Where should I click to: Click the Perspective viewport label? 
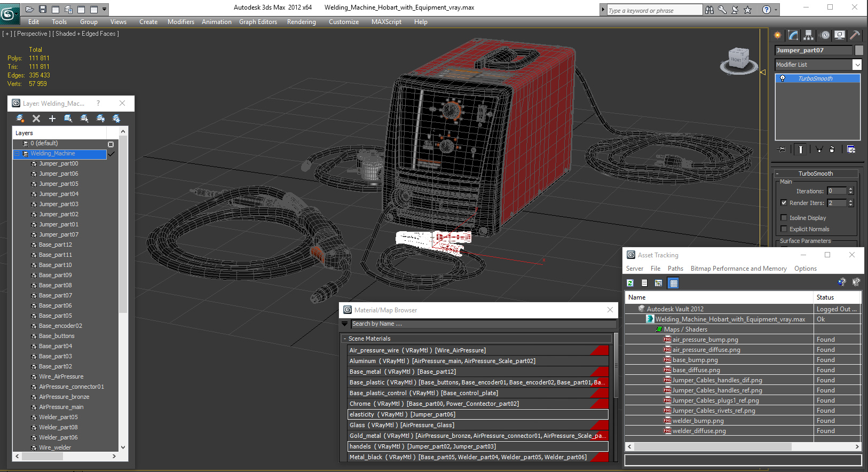(x=32, y=34)
